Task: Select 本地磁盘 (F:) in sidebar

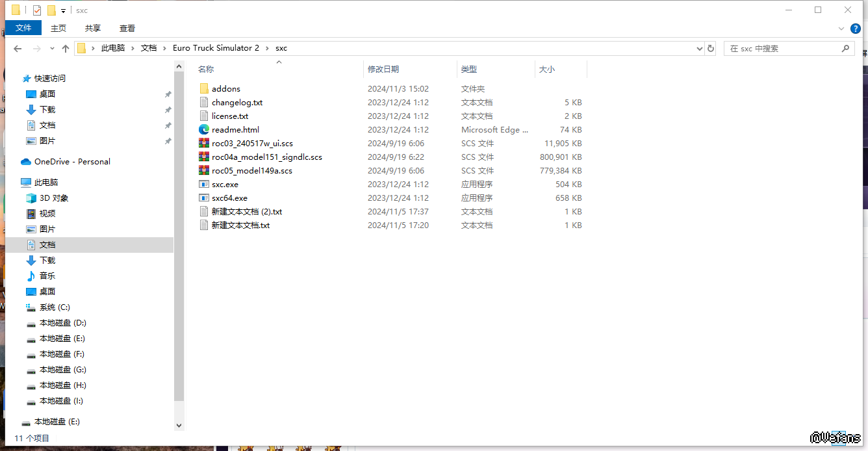Action: click(62, 354)
